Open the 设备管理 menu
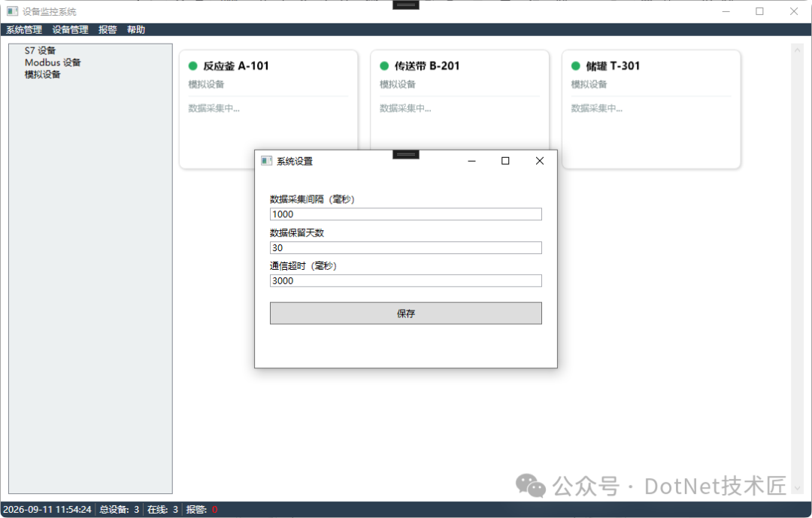Screen dimensions: 812x518 (70, 29)
